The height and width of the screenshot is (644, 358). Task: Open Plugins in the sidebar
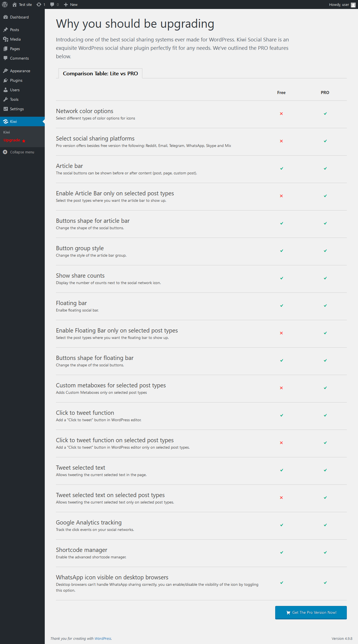16,80
